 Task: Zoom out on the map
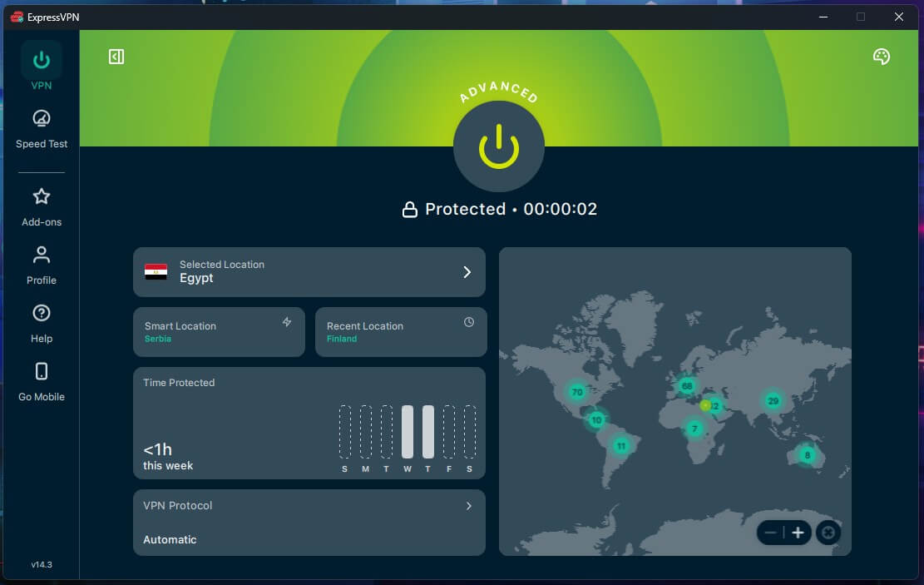click(770, 533)
